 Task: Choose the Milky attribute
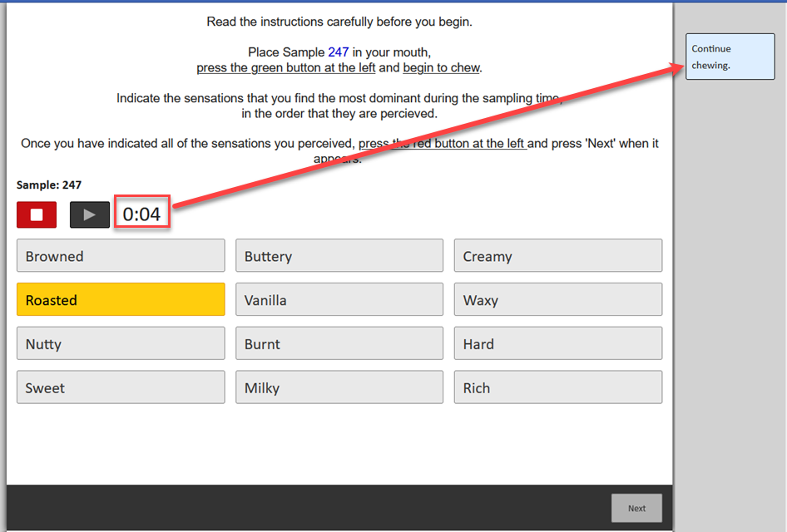pyautogui.click(x=339, y=387)
